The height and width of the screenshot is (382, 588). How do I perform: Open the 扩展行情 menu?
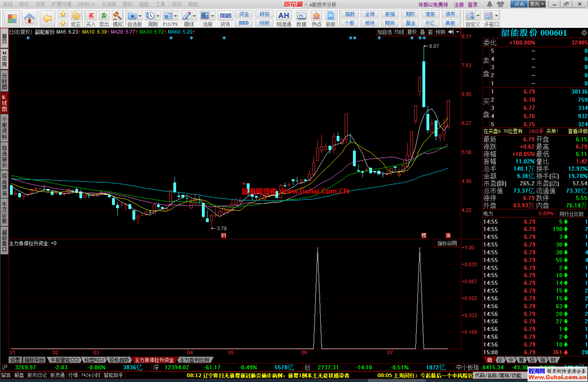click(61, 4)
